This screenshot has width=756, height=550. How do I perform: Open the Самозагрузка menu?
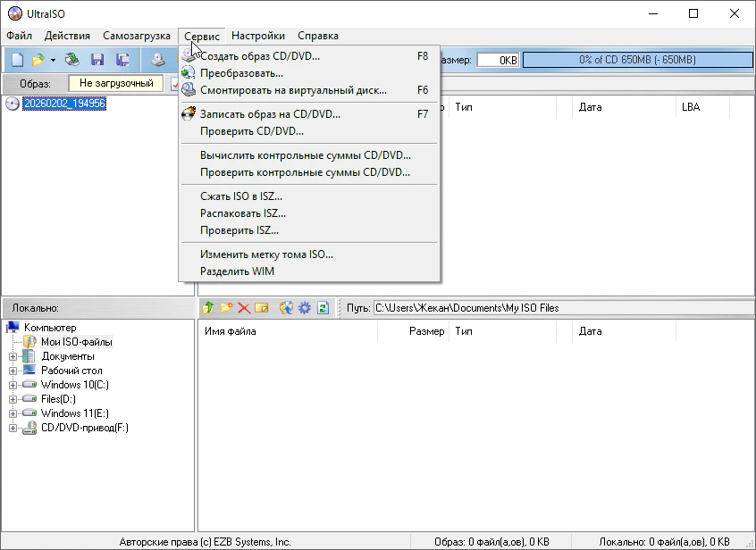tap(136, 36)
